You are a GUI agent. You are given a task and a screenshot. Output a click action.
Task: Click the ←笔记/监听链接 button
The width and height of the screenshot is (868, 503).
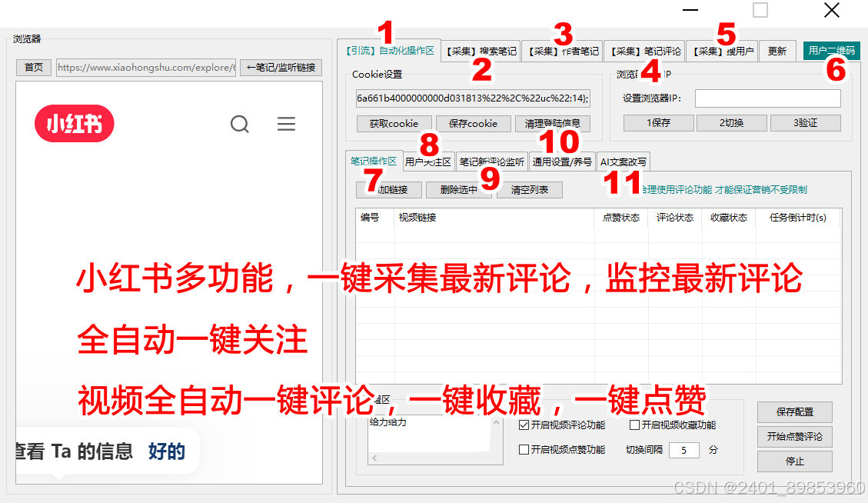pos(281,68)
